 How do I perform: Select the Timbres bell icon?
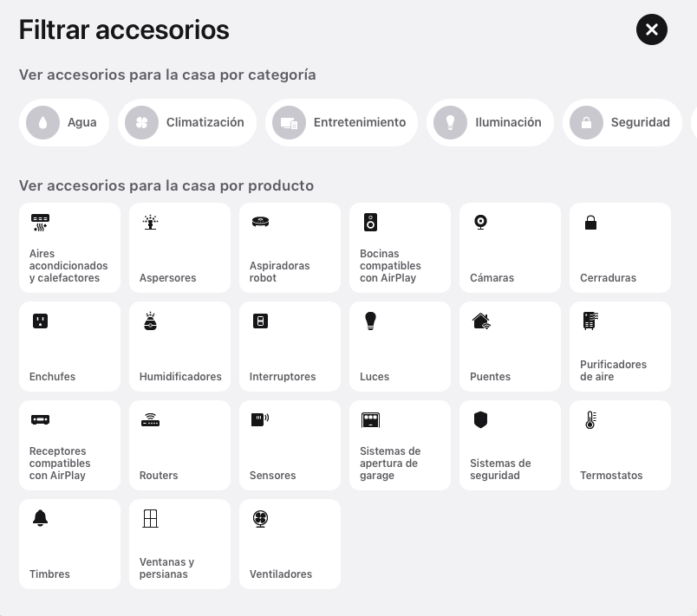click(69, 543)
